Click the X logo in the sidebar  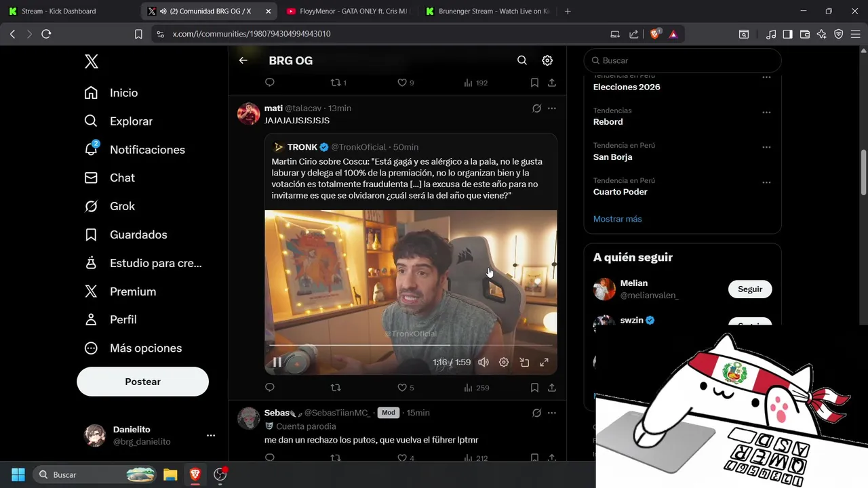(92, 61)
